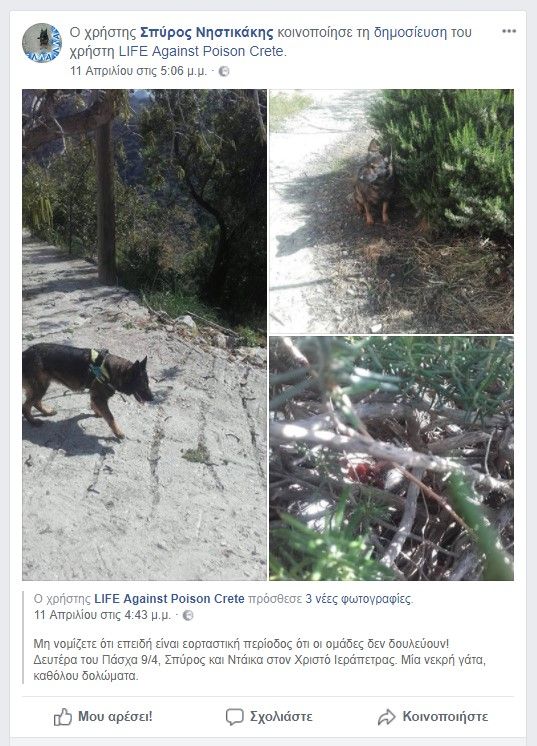
Task: Click the speech-bubble comment icon
Action: pos(234,717)
